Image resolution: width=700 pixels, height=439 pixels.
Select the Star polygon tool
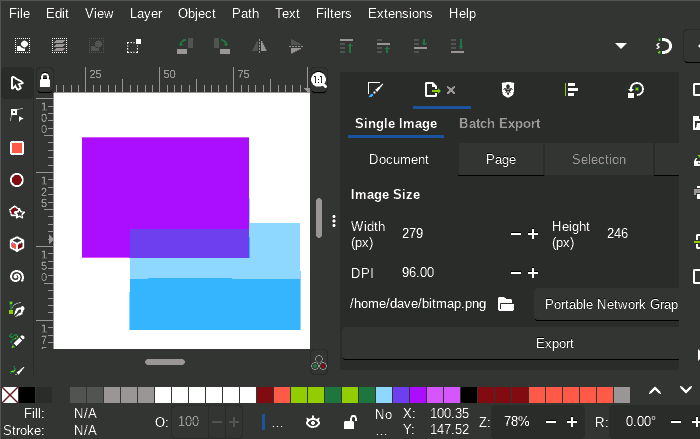pyautogui.click(x=17, y=212)
